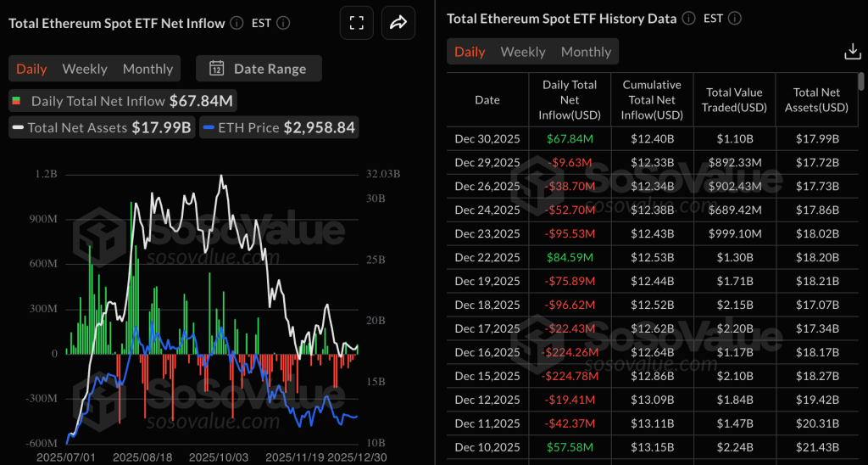Switch chart to Weekly view
The width and height of the screenshot is (868, 465).
85,69
